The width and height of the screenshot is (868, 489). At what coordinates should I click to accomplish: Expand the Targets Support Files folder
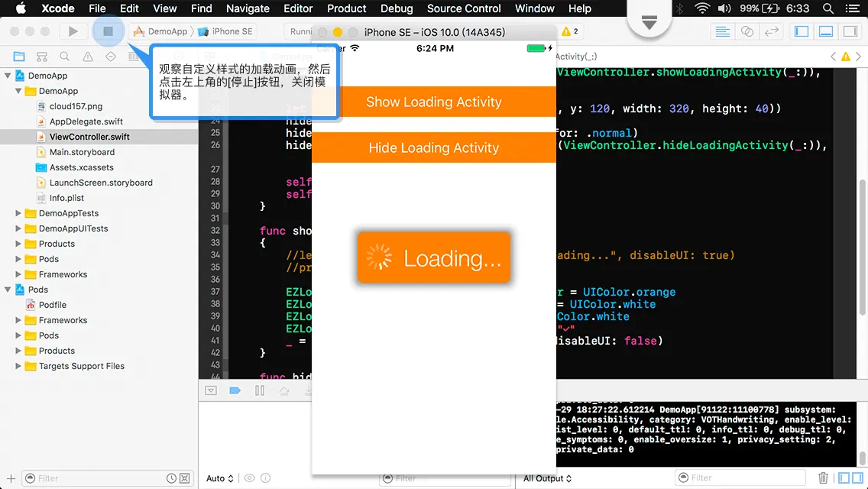point(18,366)
